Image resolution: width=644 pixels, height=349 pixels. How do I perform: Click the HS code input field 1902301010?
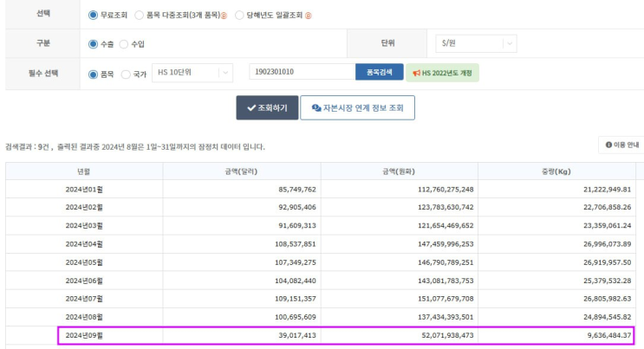(x=301, y=73)
